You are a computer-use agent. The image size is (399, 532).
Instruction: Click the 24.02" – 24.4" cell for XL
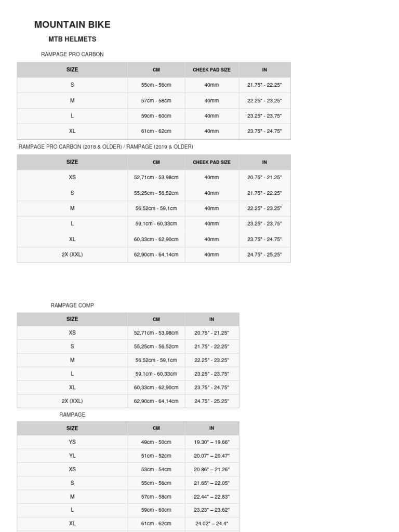point(212,524)
